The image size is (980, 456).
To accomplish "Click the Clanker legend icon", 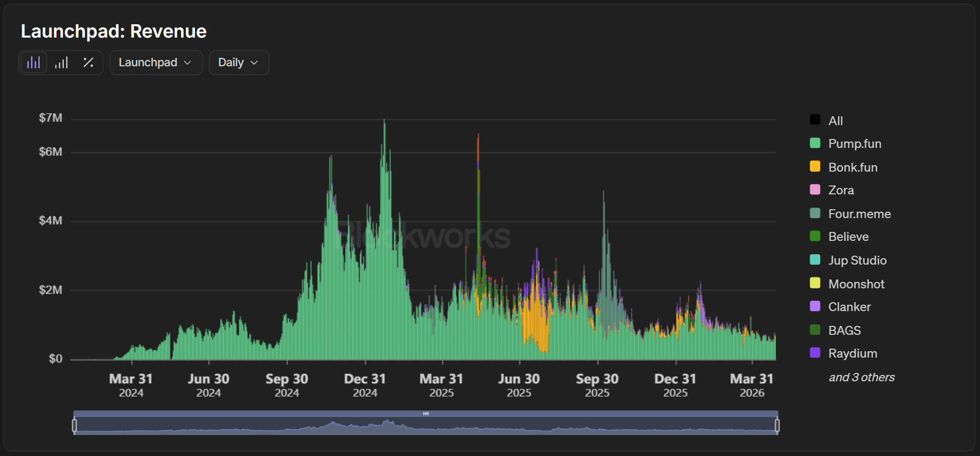I will 815,307.
